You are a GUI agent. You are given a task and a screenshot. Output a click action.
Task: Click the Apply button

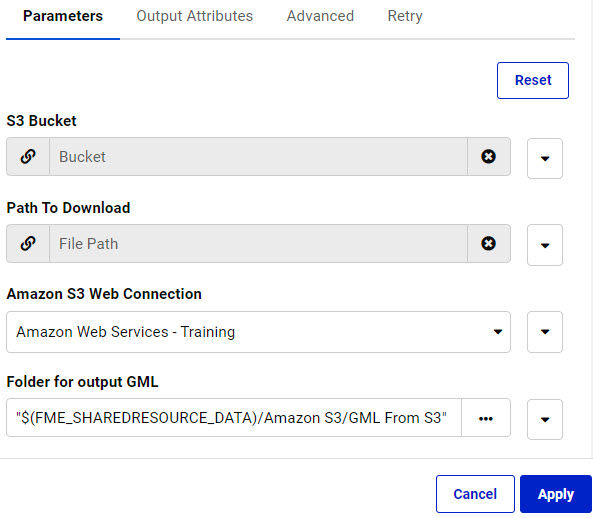[556, 494]
